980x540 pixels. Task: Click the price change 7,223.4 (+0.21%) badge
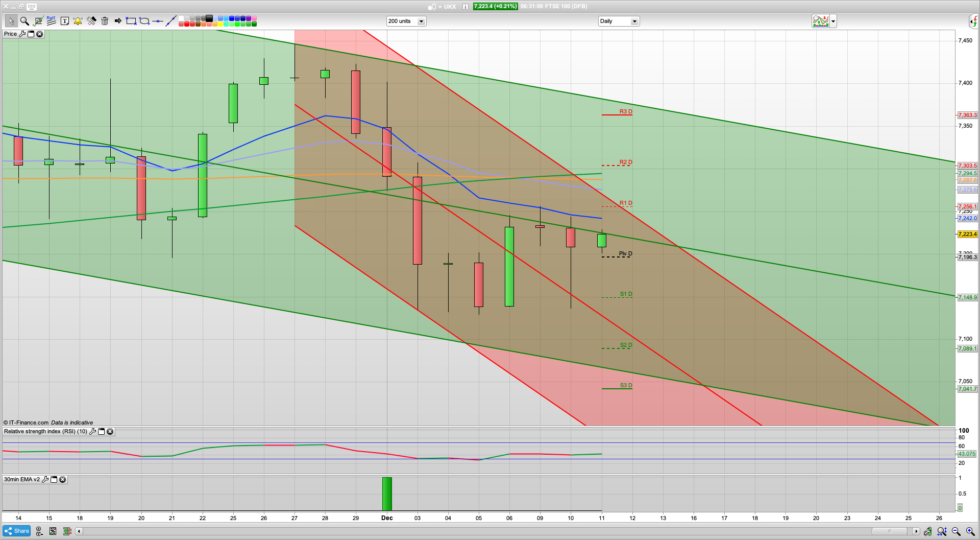tap(495, 7)
